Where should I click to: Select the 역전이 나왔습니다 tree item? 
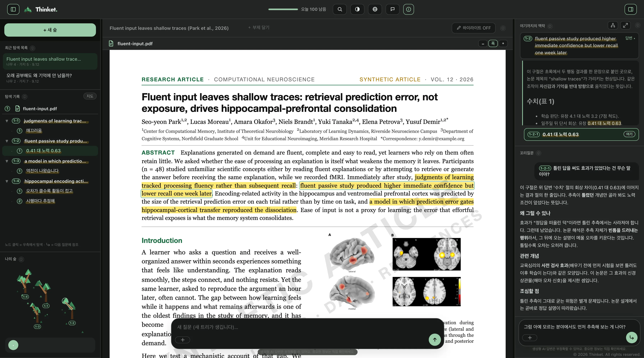coord(42,171)
